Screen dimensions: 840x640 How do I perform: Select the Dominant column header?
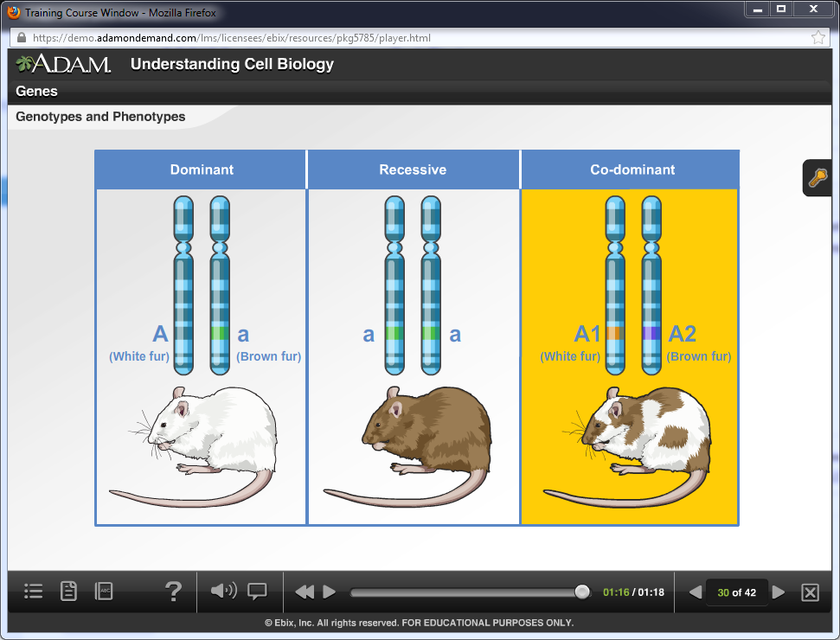(x=202, y=170)
